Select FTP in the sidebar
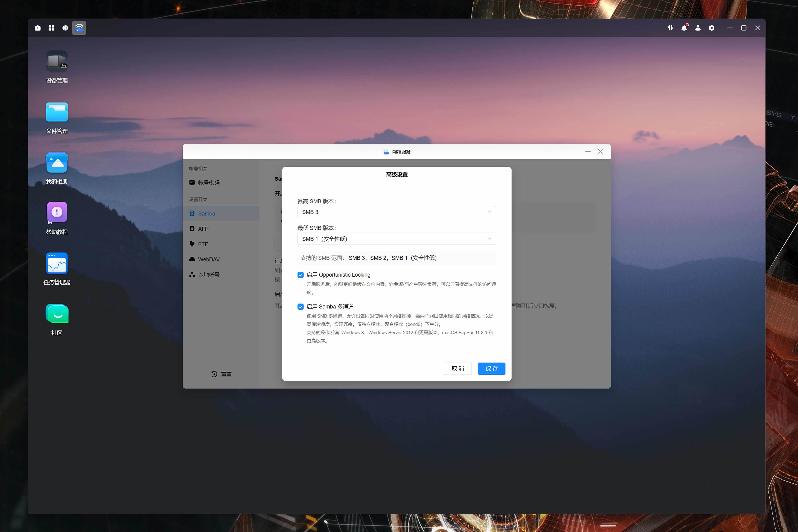Viewport: 798px width, 532px height. 203,244
